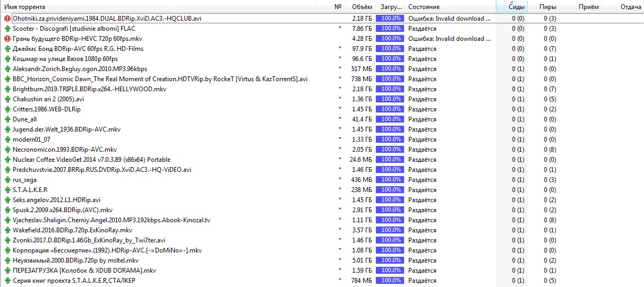Sort torrents by Объём column header
Screen dimensions: 644x287
point(361,7)
